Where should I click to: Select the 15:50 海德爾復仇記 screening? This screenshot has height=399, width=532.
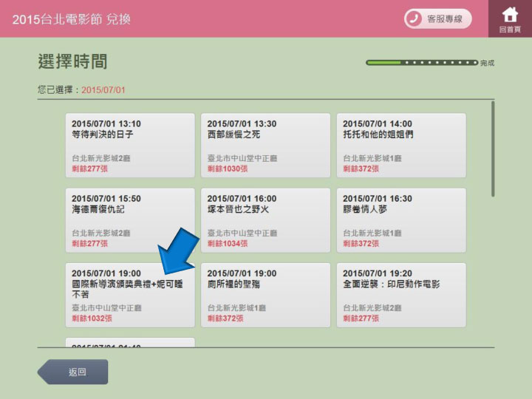coord(130,220)
